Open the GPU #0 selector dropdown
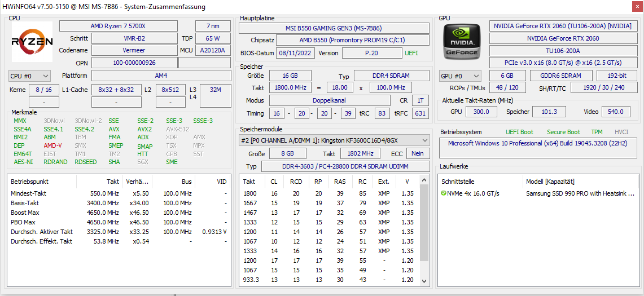Screen dimensions: 644x296 click(x=460, y=76)
